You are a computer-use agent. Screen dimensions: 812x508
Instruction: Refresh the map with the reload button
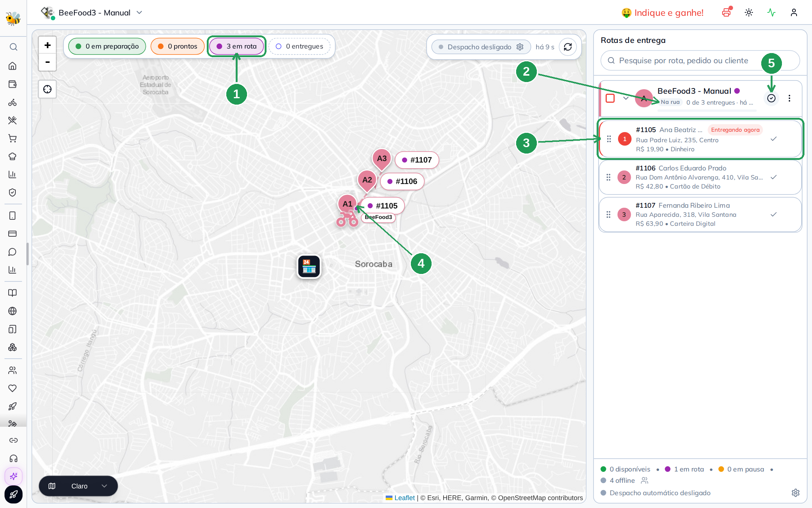coord(568,47)
